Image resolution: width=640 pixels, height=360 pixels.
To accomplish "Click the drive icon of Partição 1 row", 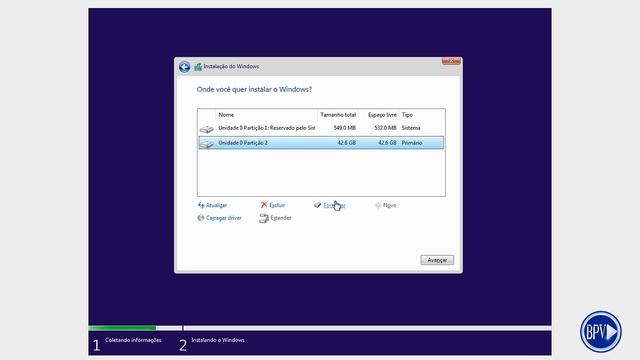I will coord(207,129).
